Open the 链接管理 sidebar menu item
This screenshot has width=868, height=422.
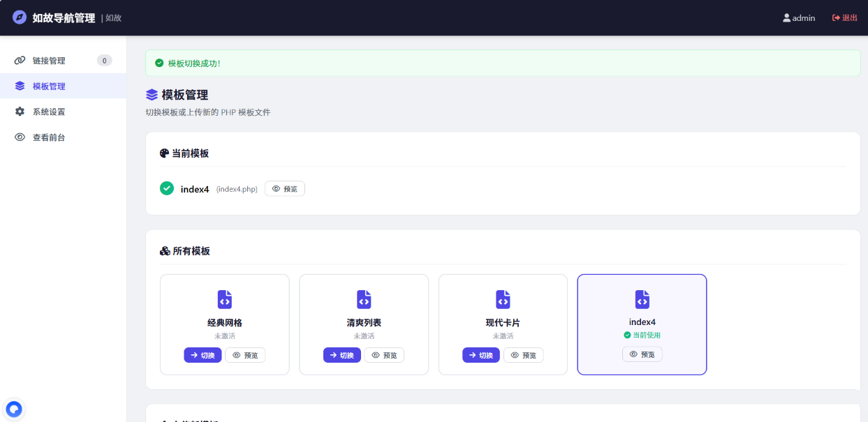(x=63, y=61)
